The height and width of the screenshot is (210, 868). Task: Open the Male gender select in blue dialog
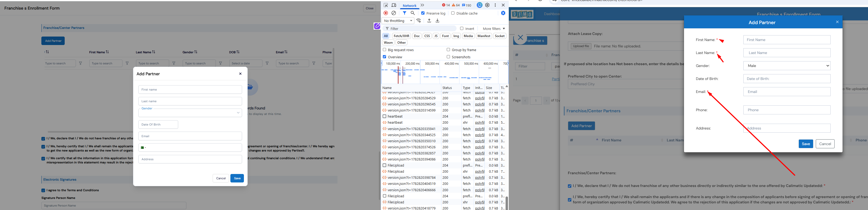pos(787,66)
